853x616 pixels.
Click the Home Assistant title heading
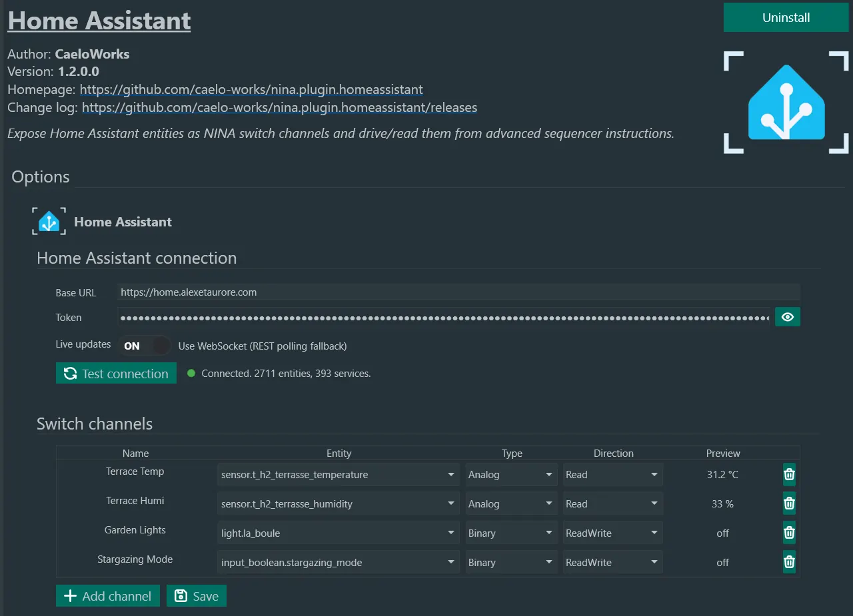[x=99, y=20]
